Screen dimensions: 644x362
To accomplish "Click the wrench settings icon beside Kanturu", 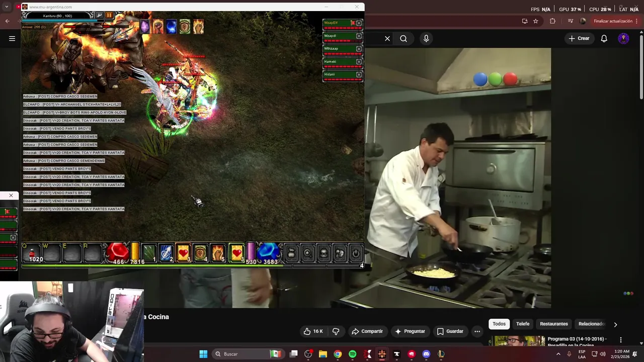I will (x=100, y=16).
